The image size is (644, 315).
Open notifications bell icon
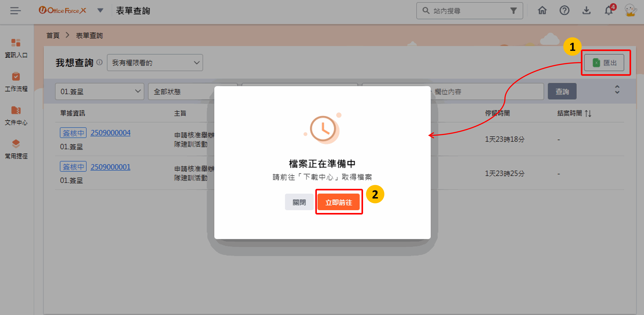click(x=609, y=11)
